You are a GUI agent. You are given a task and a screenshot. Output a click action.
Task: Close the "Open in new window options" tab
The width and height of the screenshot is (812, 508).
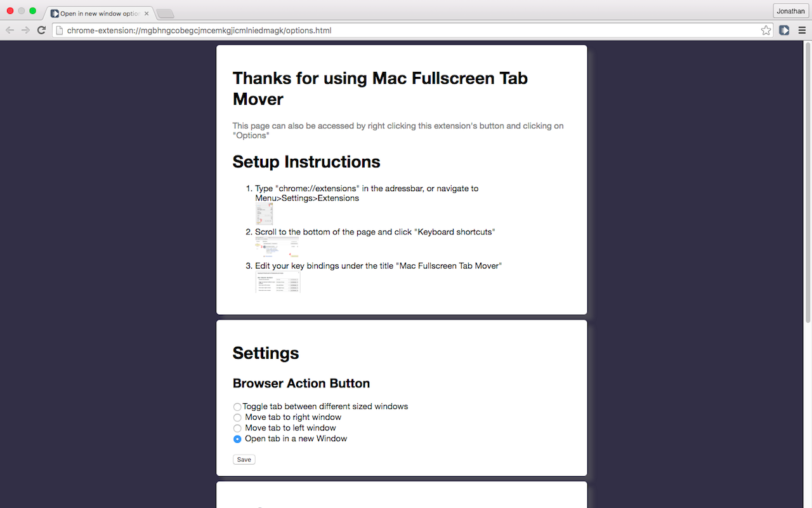click(147, 13)
